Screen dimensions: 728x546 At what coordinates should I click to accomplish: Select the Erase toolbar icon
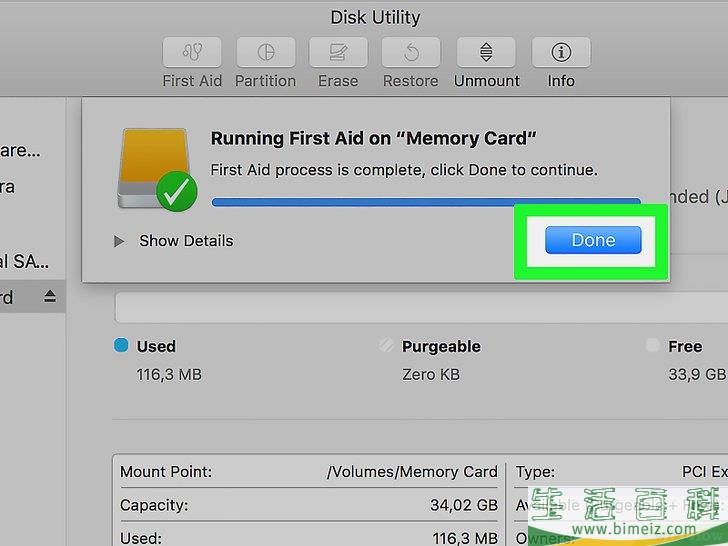[338, 52]
